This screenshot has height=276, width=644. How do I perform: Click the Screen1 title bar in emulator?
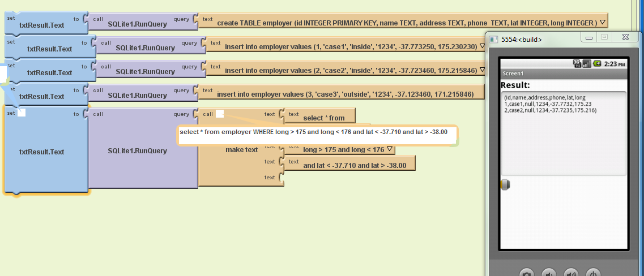point(564,74)
